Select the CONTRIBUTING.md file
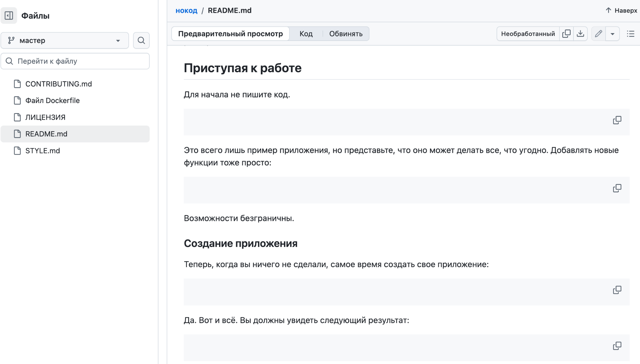Screen dimensions: 640x364 tap(58, 84)
